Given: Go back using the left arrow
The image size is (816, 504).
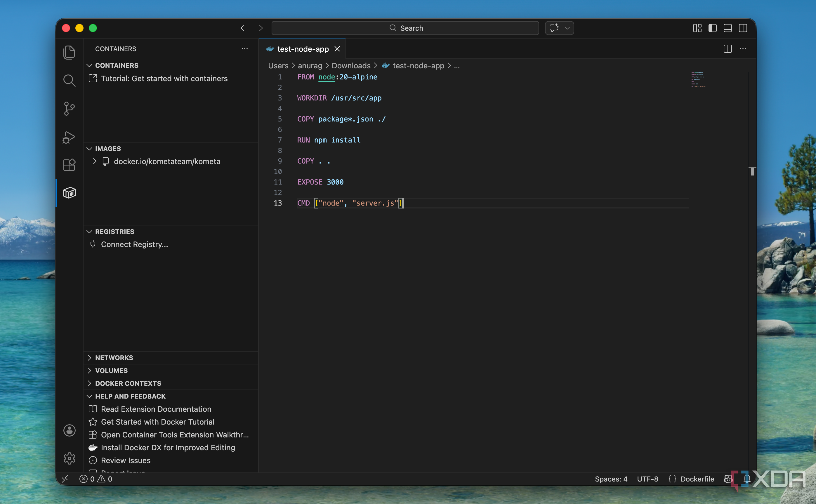Looking at the screenshot, I should (244, 28).
